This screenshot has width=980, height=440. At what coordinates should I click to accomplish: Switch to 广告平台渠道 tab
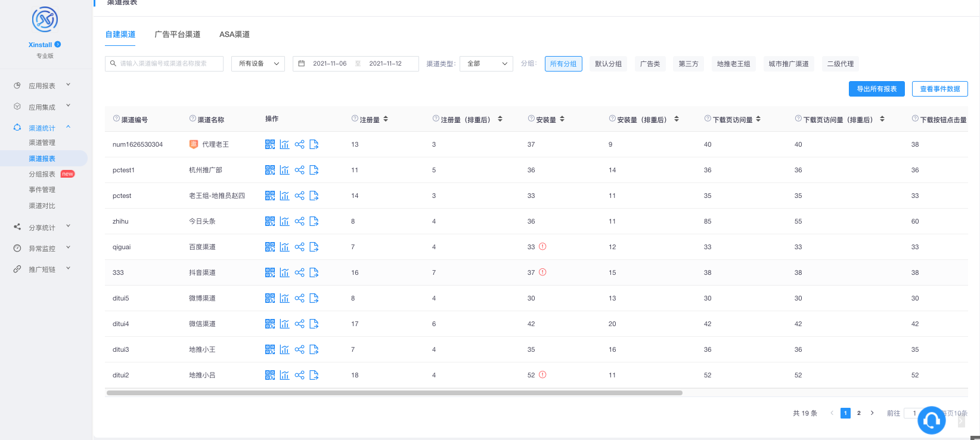pyautogui.click(x=178, y=35)
